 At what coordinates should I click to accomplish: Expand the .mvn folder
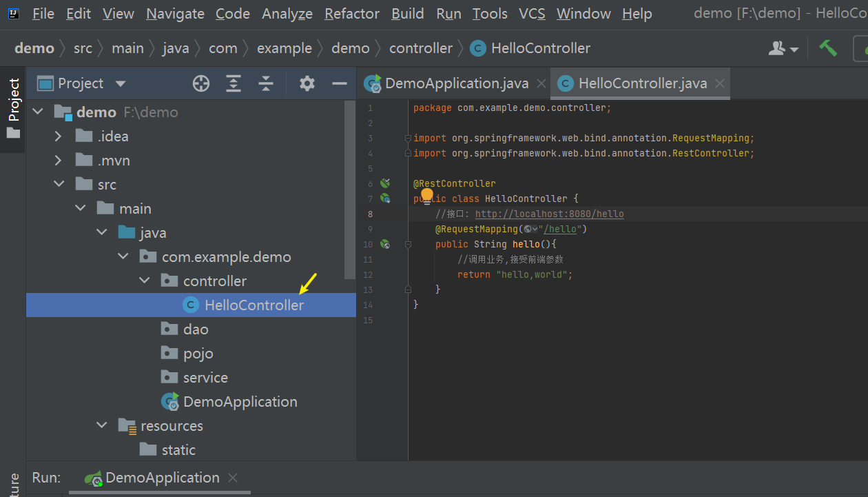click(59, 160)
